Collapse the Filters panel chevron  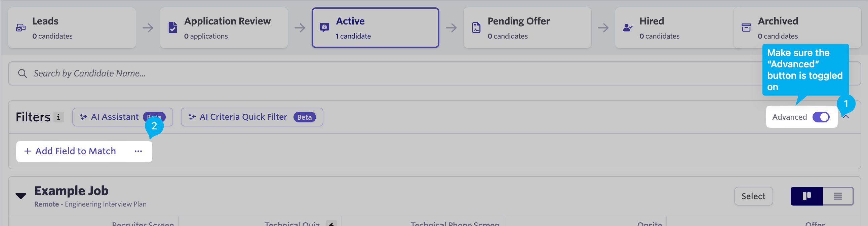click(x=846, y=117)
